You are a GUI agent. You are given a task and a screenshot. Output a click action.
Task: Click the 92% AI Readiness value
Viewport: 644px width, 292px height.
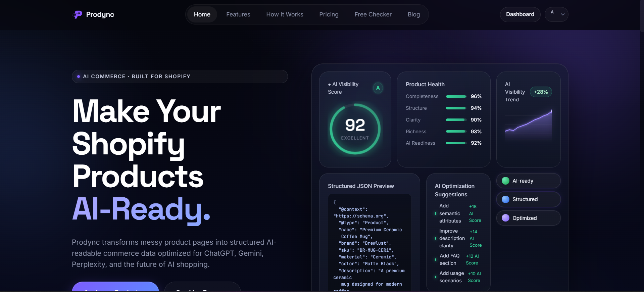476,143
